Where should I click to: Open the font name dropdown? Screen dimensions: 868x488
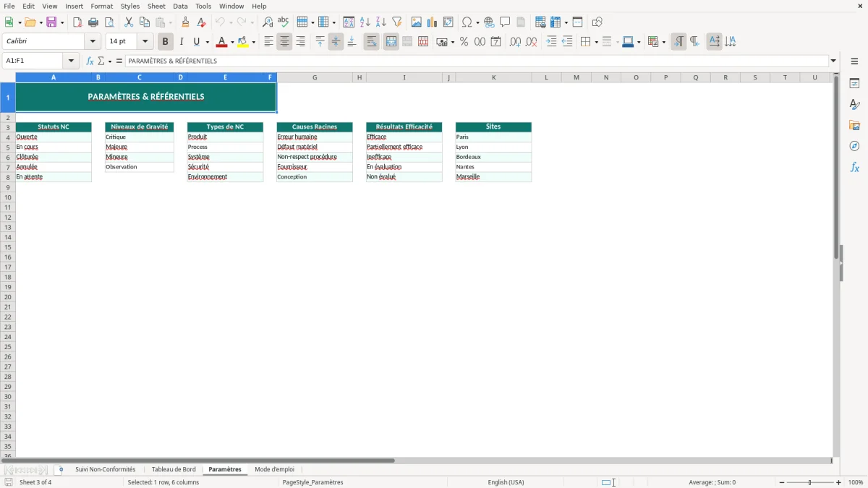(93, 42)
